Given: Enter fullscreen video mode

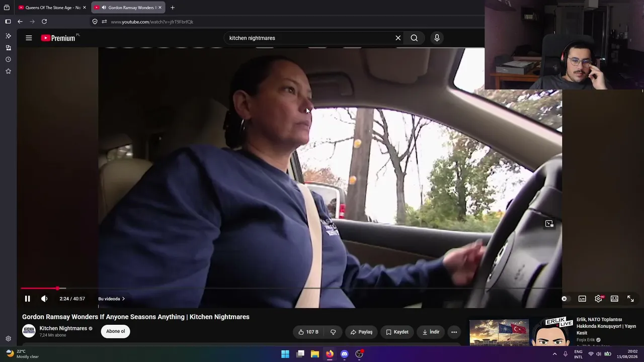Looking at the screenshot, I should pos(630,299).
